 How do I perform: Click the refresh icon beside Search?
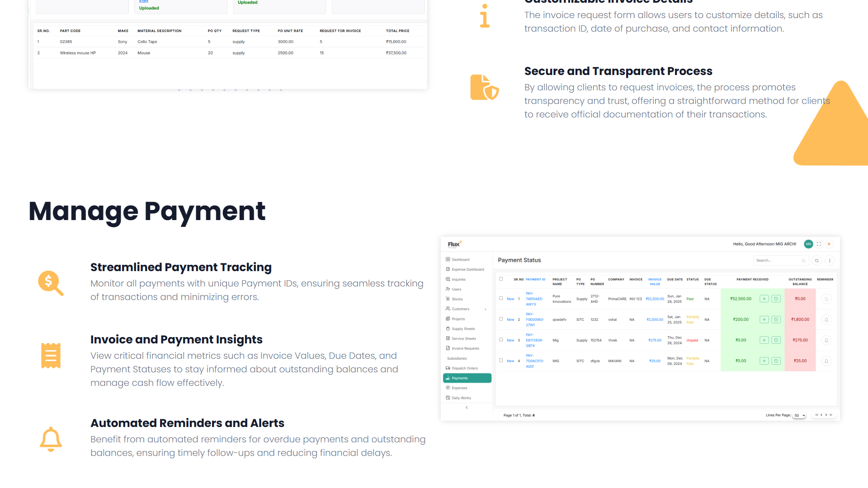(x=816, y=260)
